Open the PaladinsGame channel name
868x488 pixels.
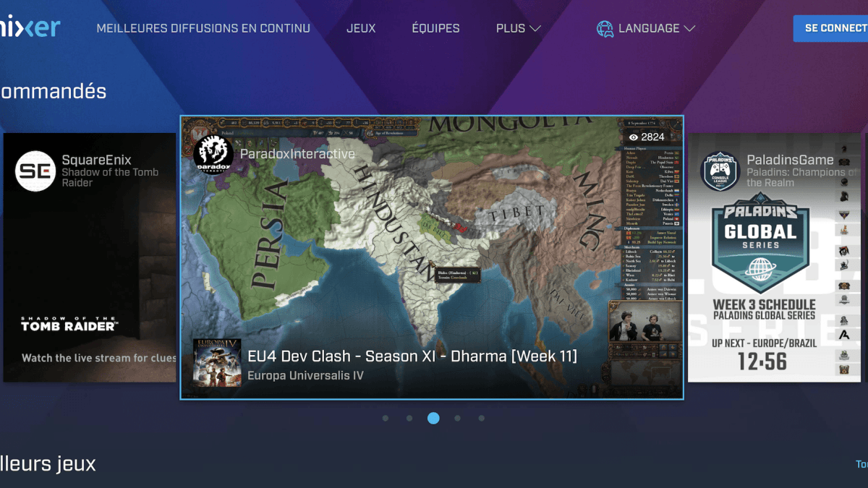click(790, 160)
